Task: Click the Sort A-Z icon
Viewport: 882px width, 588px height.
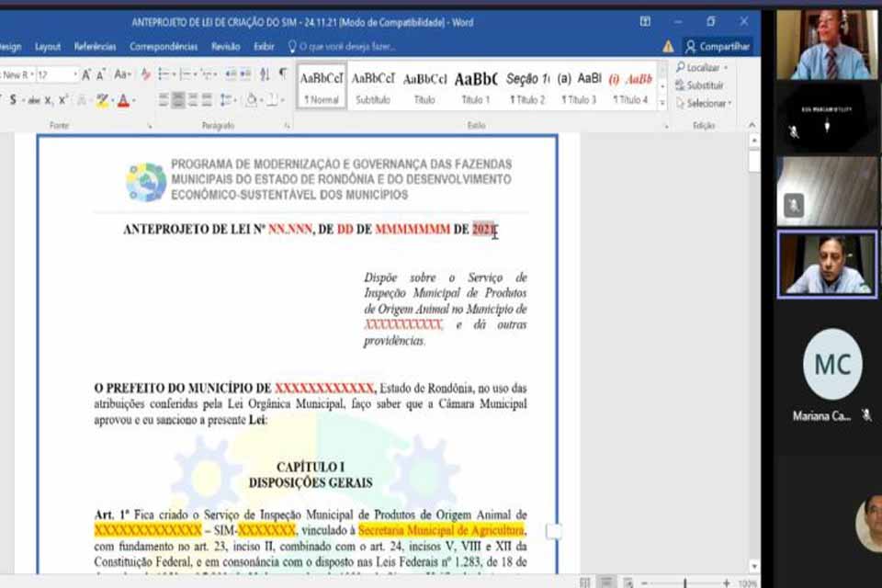Action: pyautogui.click(x=265, y=73)
